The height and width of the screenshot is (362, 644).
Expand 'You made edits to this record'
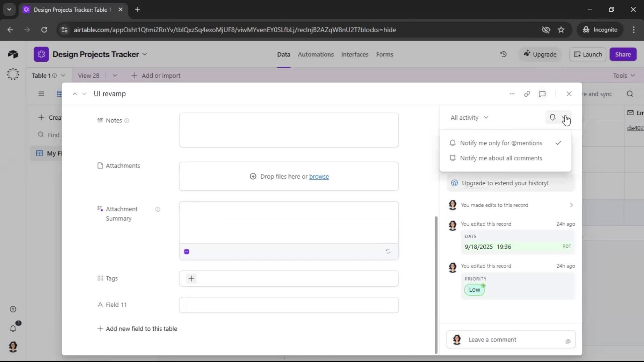(511, 205)
